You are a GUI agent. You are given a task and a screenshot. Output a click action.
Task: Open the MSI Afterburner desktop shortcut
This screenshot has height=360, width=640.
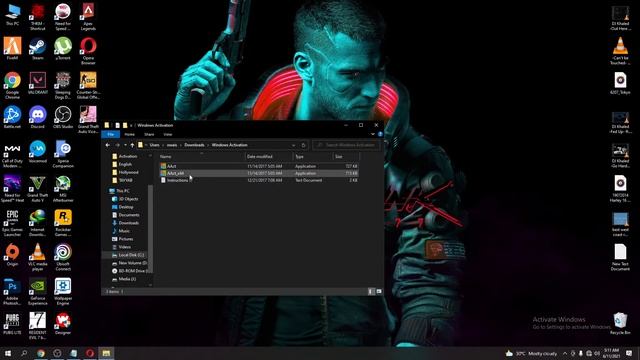pos(63,189)
